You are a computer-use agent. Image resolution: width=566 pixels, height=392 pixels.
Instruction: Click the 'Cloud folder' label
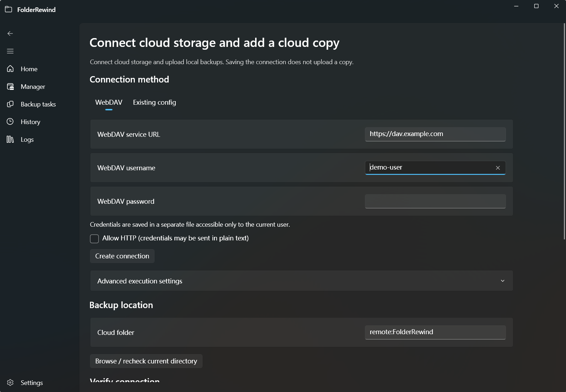coord(116,332)
